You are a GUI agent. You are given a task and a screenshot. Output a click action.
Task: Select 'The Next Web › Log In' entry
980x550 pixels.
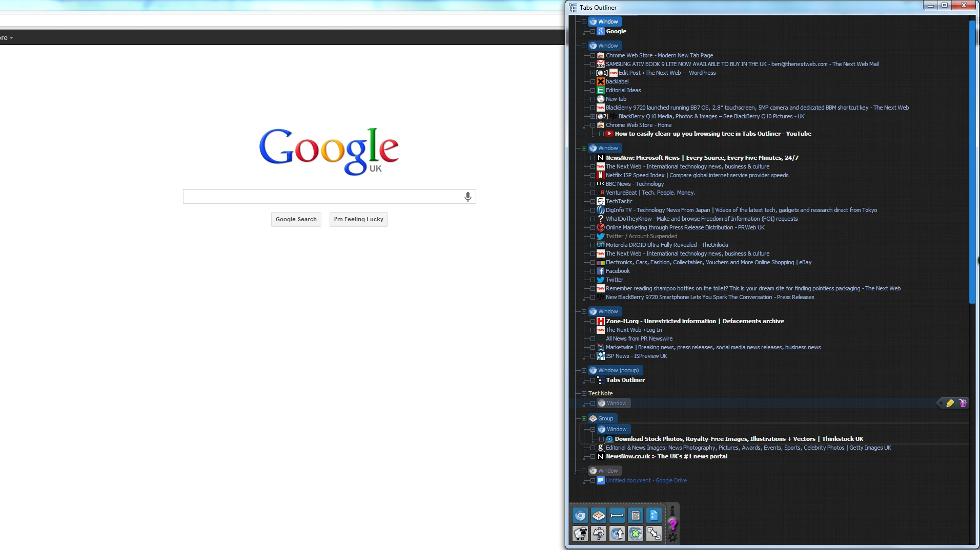[634, 330]
